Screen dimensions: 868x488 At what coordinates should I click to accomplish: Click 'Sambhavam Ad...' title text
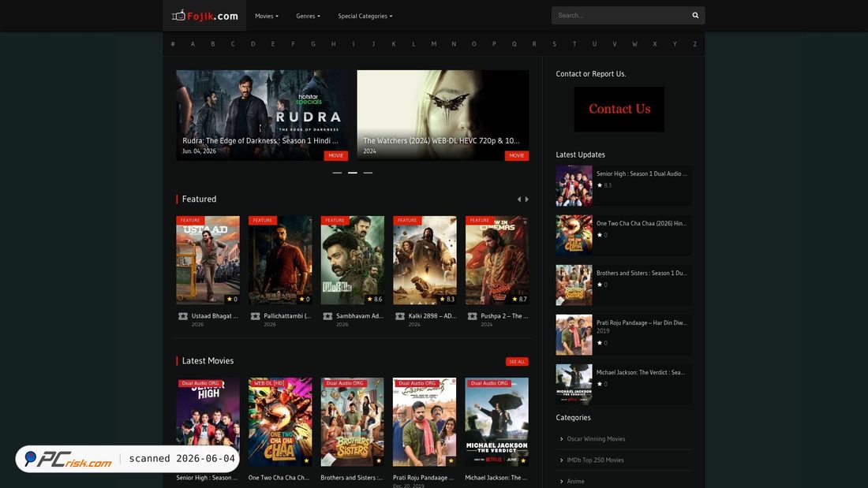coord(360,316)
